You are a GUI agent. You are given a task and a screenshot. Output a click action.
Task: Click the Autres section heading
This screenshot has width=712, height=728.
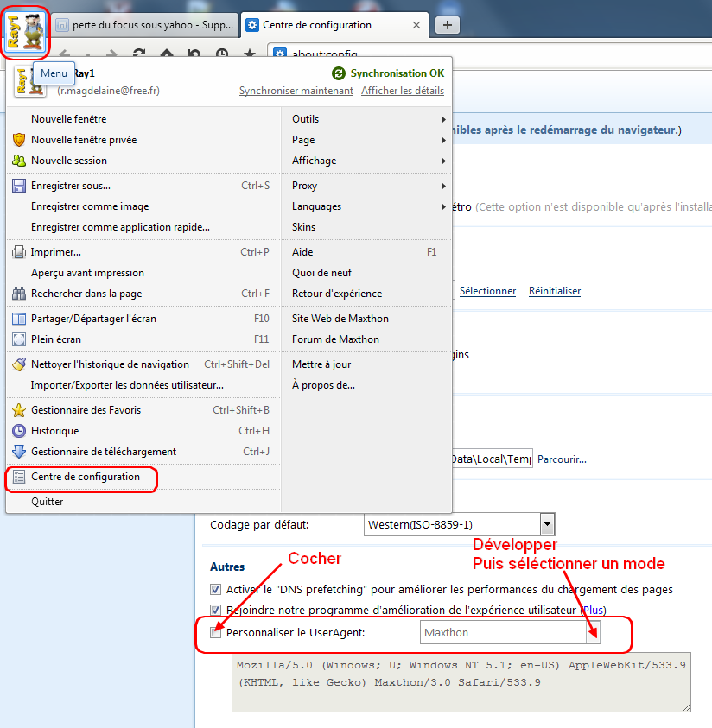[x=227, y=567]
